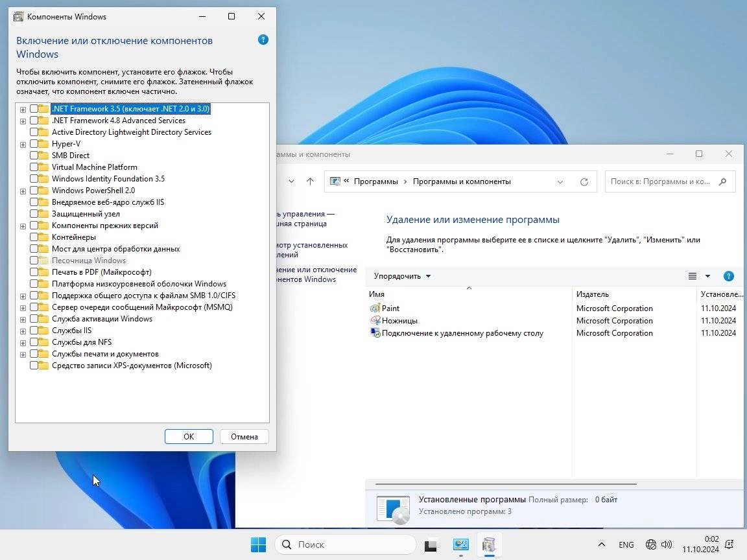Select the Внедряемое веб-ядро служб IIS row

click(108, 202)
